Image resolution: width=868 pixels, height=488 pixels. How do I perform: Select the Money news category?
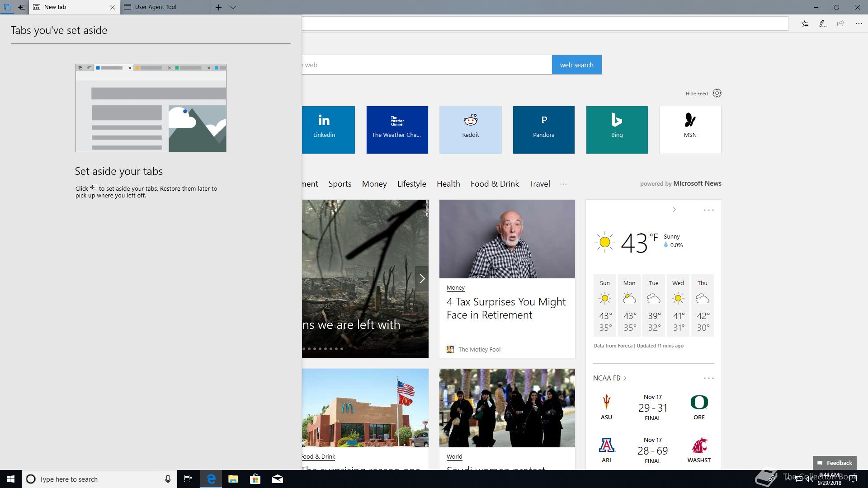(x=374, y=184)
